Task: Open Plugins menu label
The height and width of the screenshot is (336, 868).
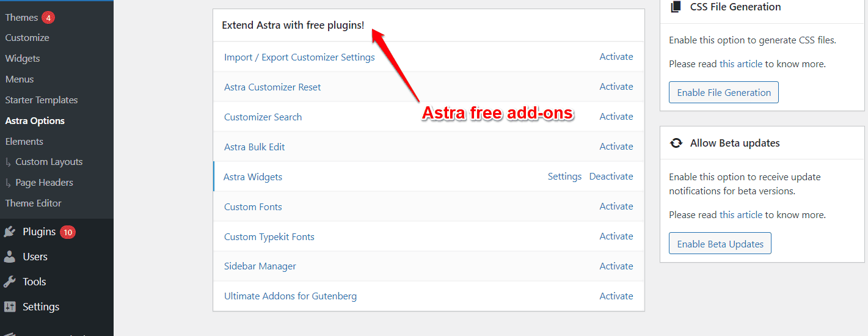Action: [39, 232]
